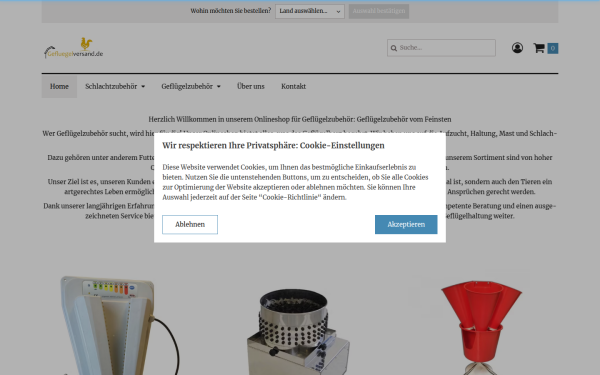600x375 pixels.
Task: Click the cookie dialog heading text
Action: 273,145
